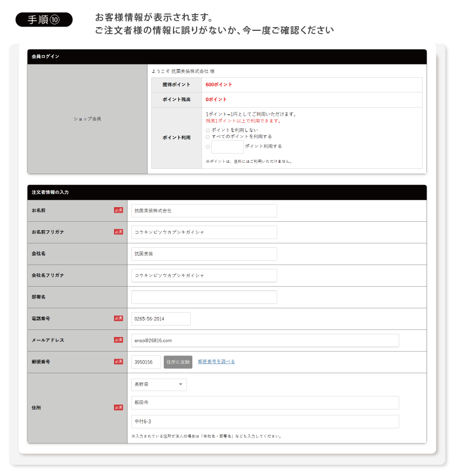The width and height of the screenshot is (455, 476).
Task: Open the prefecture dropdown showing 長野県
Action: point(159,385)
